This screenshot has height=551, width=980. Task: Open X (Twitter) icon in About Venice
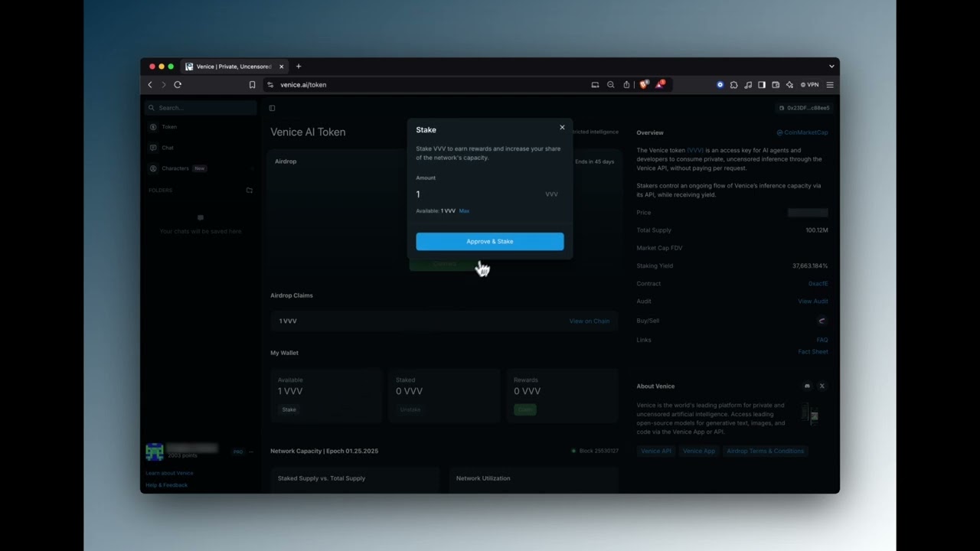(822, 386)
